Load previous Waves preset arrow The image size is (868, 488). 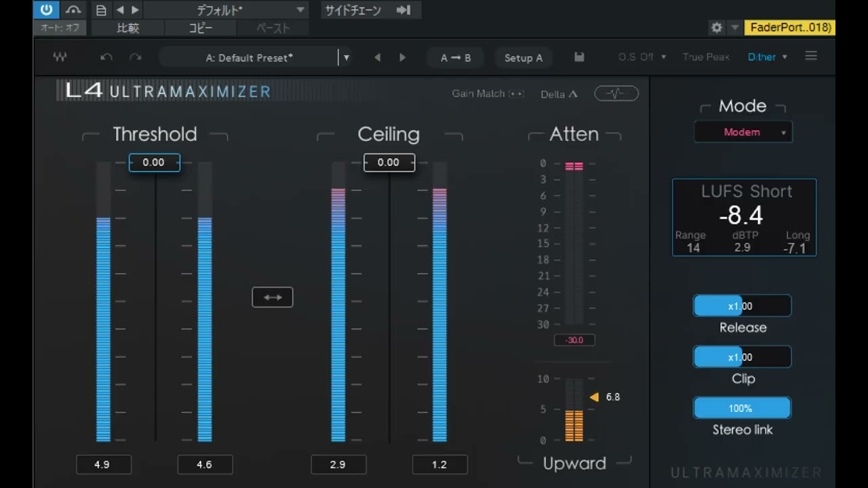pyautogui.click(x=378, y=58)
